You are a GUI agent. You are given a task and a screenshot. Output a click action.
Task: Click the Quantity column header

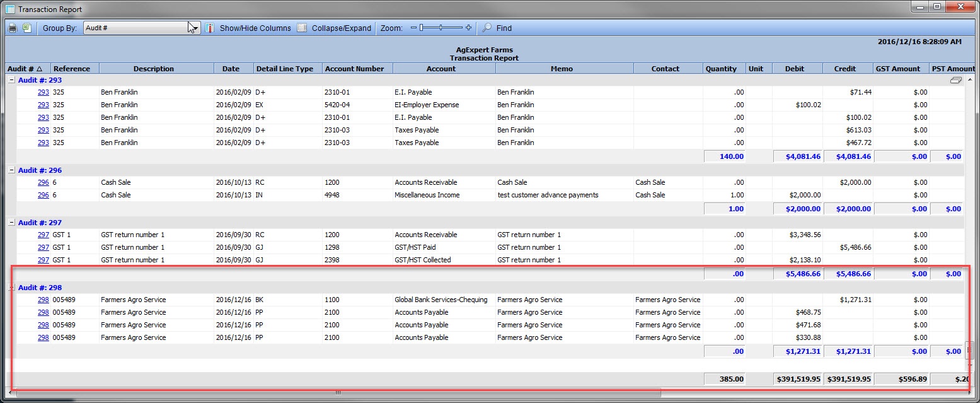724,69
